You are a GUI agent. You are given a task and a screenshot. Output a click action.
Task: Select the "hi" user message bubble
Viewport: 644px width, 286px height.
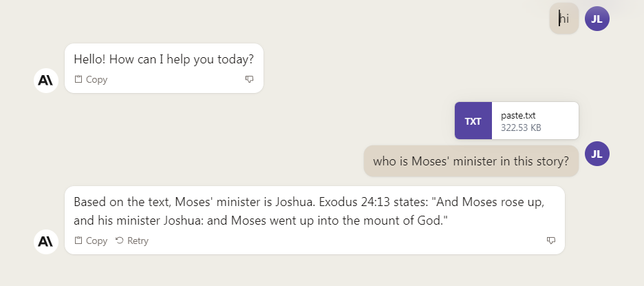pos(564,19)
